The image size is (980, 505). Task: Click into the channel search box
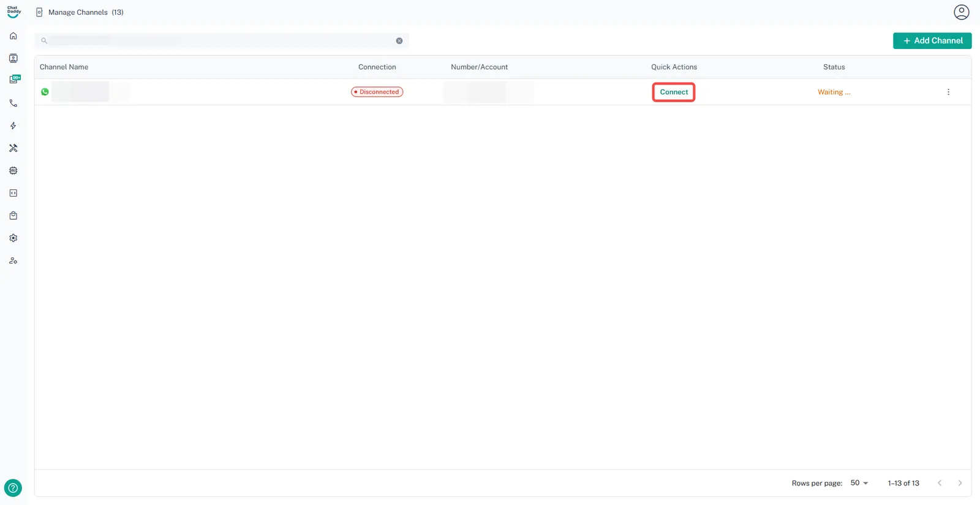(221, 41)
